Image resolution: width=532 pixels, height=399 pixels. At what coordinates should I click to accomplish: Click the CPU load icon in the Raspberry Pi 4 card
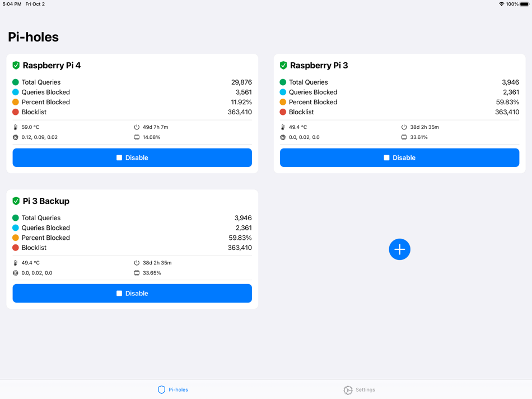click(15, 137)
